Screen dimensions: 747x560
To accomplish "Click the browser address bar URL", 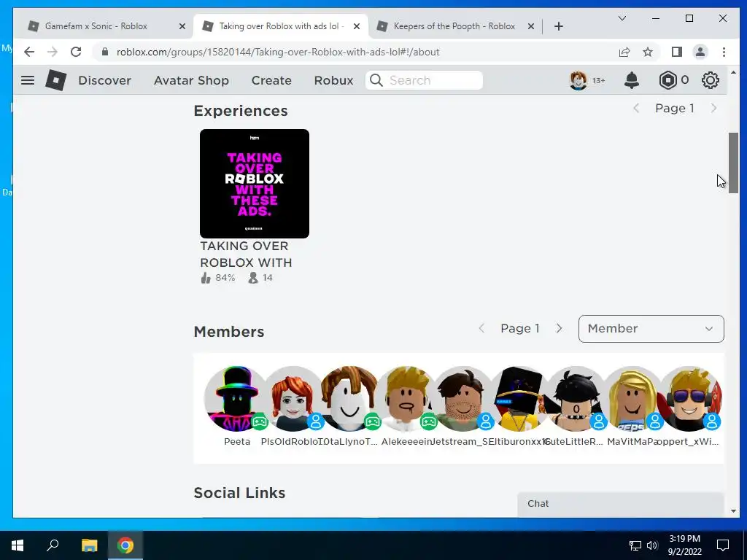I will (x=278, y=52).
